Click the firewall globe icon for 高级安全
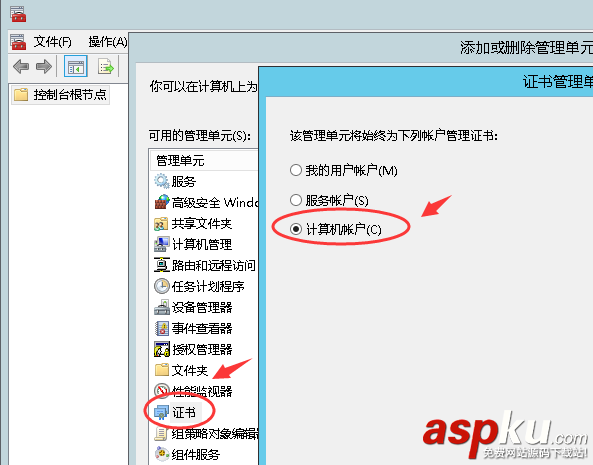 (x=162, y=202)
